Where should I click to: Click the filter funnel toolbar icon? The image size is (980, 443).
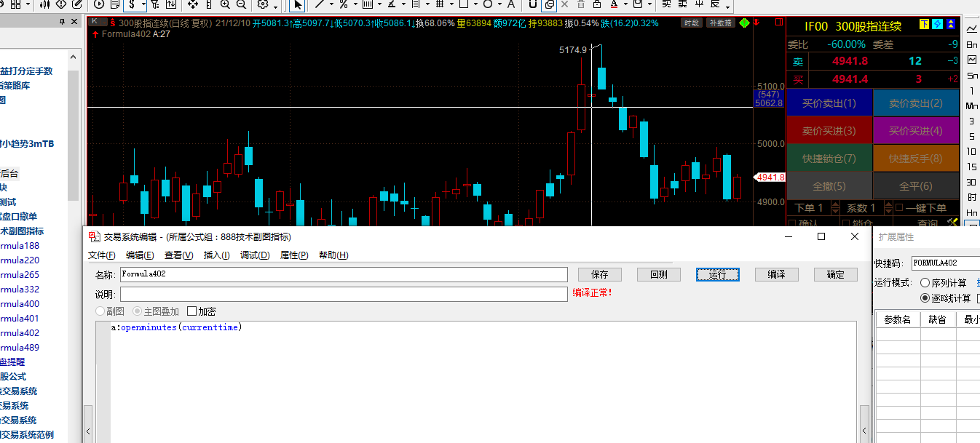[155, 4]
